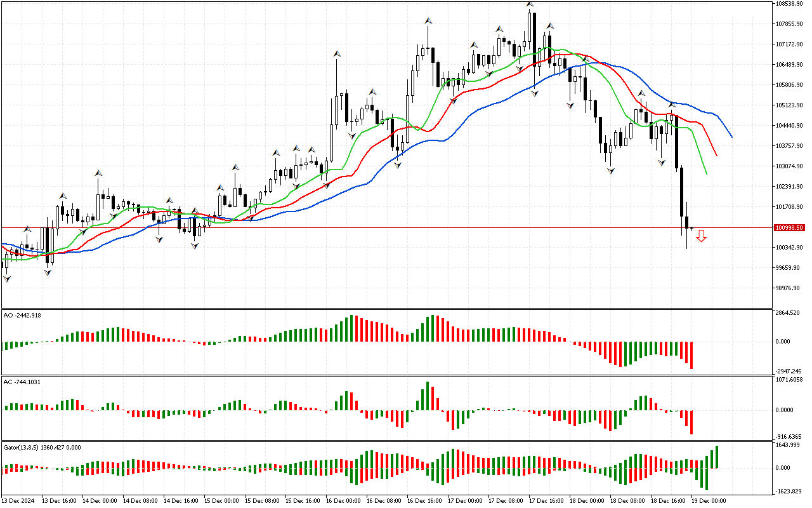Click Gator scale maximum 1643.999

point(788,445)
